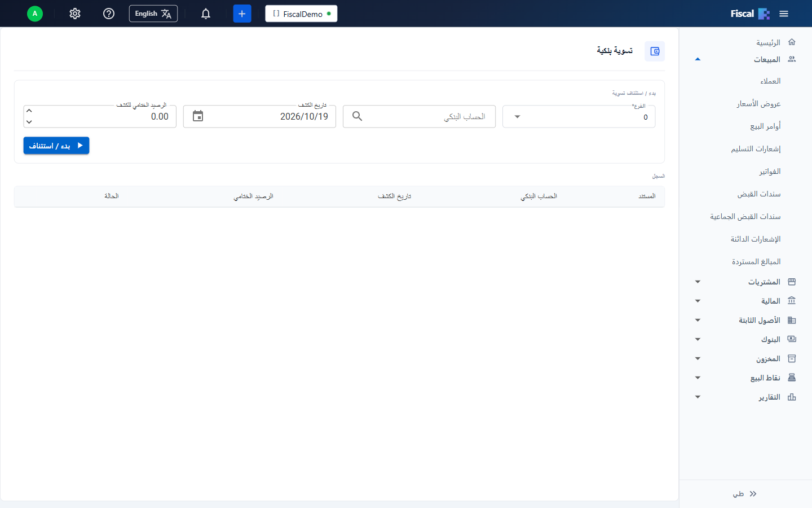Collapse the sidebar with طي button
Image resolution: width=812 pixels, height=508 pixels.
[x=745, y=494]
